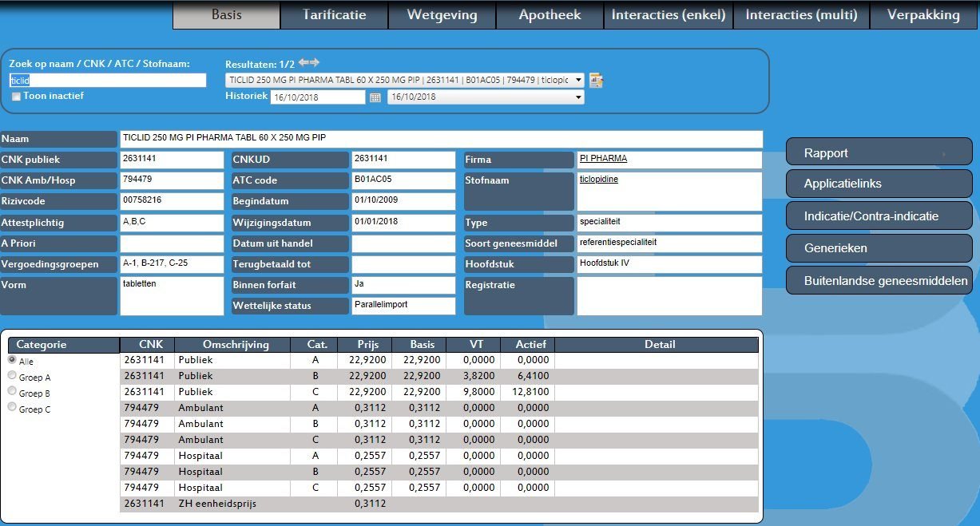Click report chart icon beside results dropdown
This screenshot has height=526, width=980.
597,80
